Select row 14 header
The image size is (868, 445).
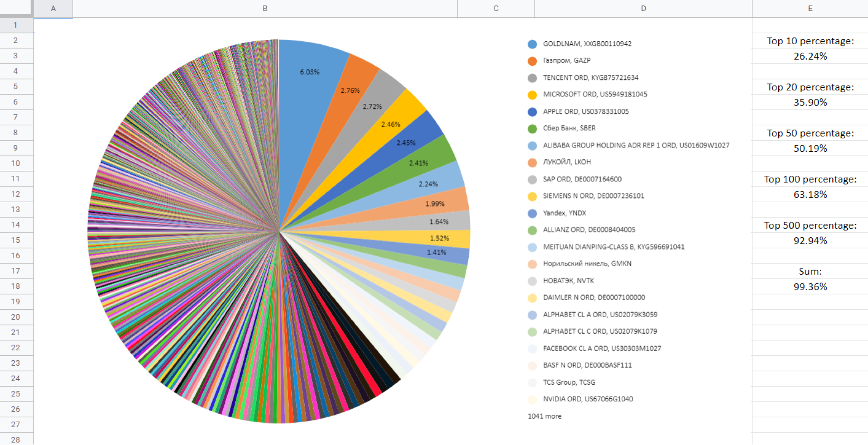coord(16,225)
